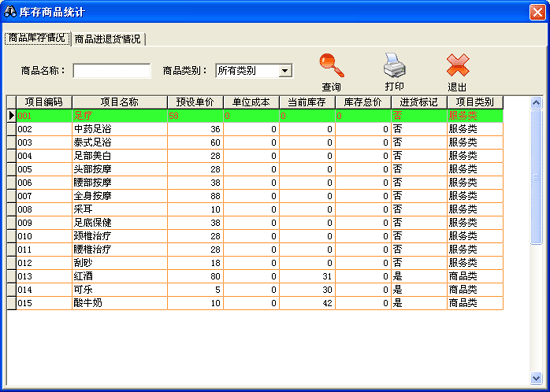Select row selector for item 015 酸牛奶
This screenshot has width=550, height=392.
click(12, 303)
